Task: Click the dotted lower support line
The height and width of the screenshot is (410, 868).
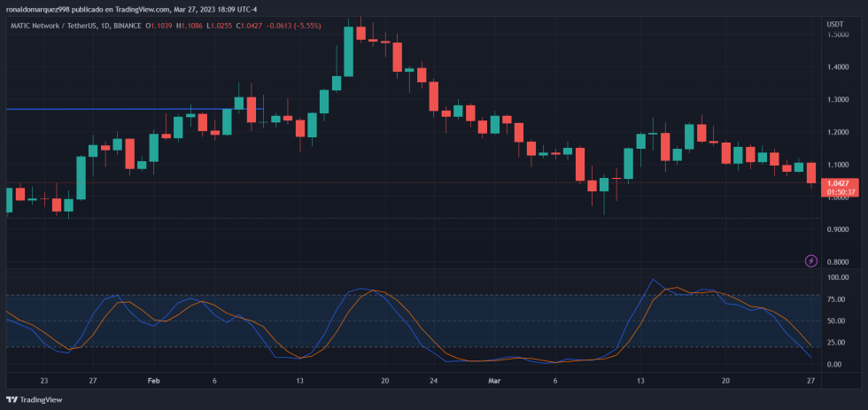Action: pos(413,218)
